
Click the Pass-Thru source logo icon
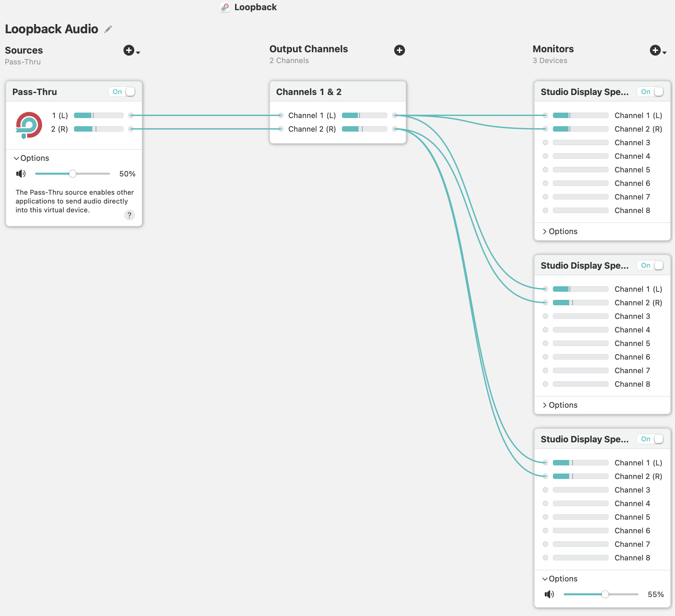29,125
